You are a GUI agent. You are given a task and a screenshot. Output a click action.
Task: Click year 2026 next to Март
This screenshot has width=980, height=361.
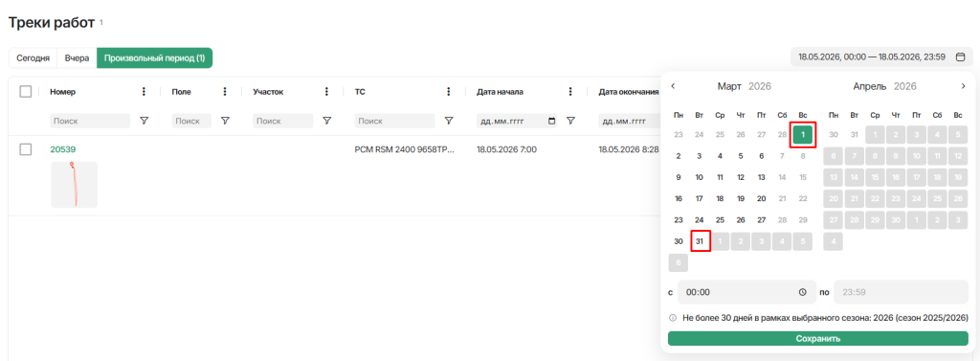(760, 86)
